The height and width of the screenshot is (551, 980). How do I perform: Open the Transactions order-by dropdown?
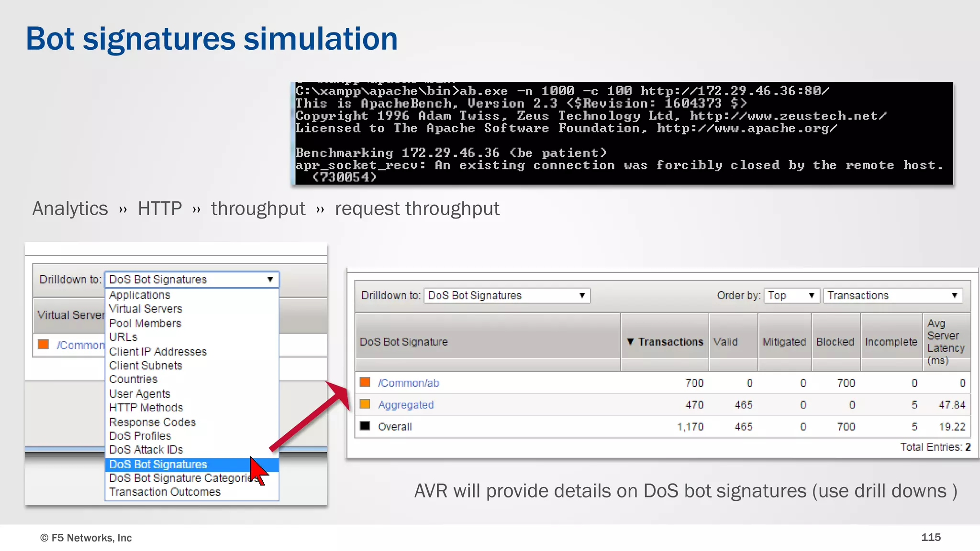[x=893, y=296]
